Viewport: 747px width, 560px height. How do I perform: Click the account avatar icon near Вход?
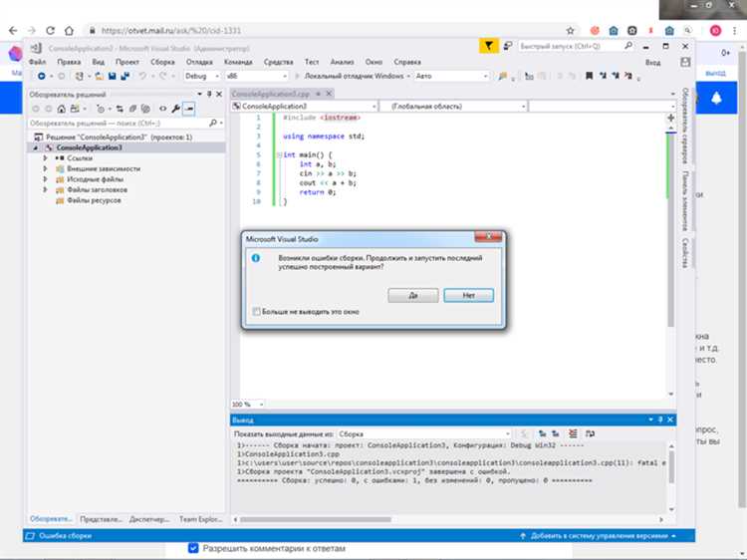pyautogui.click(x=685, y=62)
